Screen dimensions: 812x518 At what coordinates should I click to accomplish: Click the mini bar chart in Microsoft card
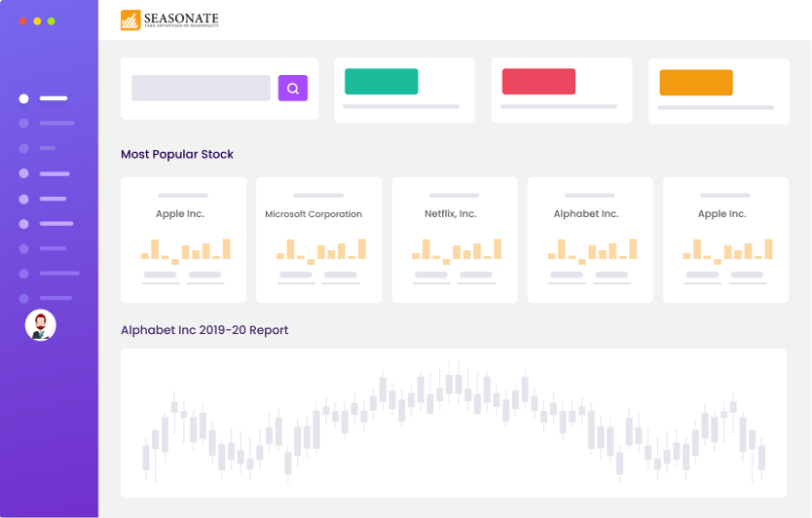(x=319, y=250)
